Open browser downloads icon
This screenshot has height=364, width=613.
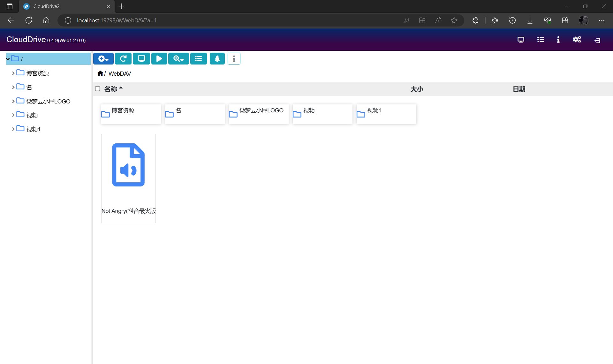[x=530, y=20]
